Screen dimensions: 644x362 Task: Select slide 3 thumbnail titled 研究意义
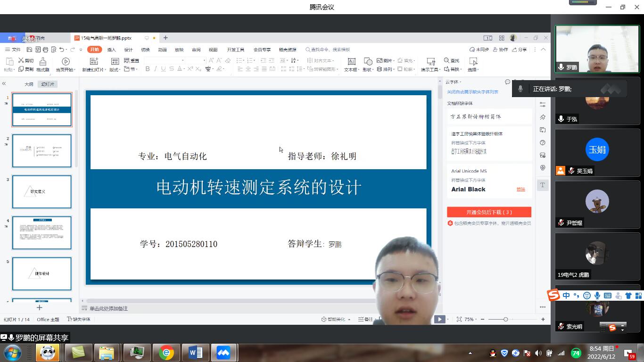click(41, 192)
